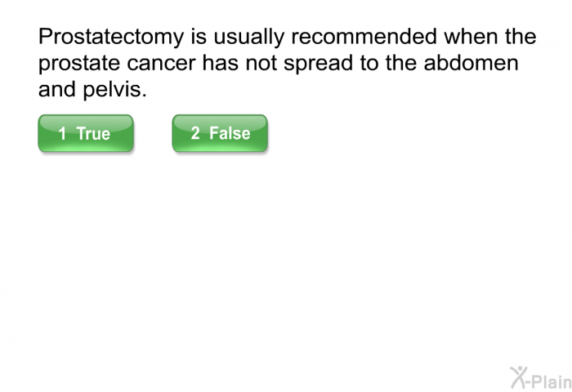Mark the statement as False

(220, 133)
